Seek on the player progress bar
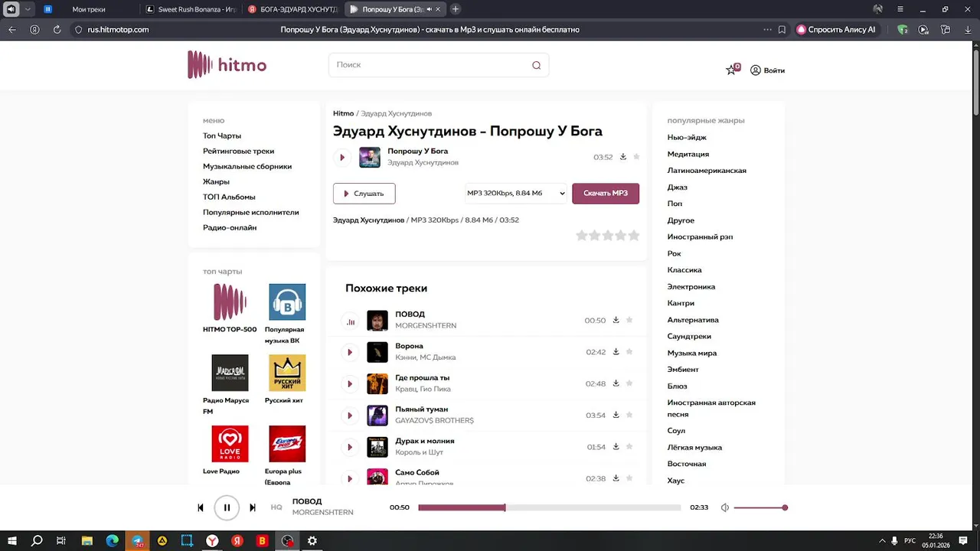This screenshot has height=551, width=980. 550,507
